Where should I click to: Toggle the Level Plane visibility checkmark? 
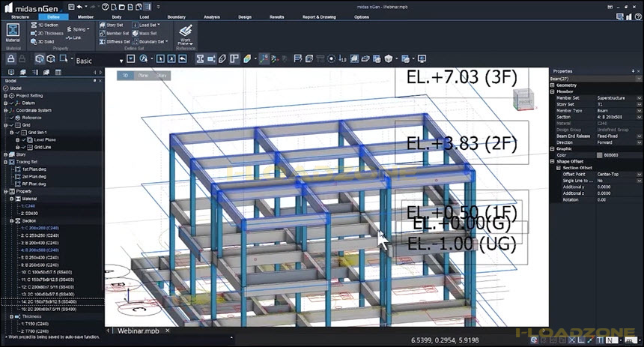tap(23, 140)
